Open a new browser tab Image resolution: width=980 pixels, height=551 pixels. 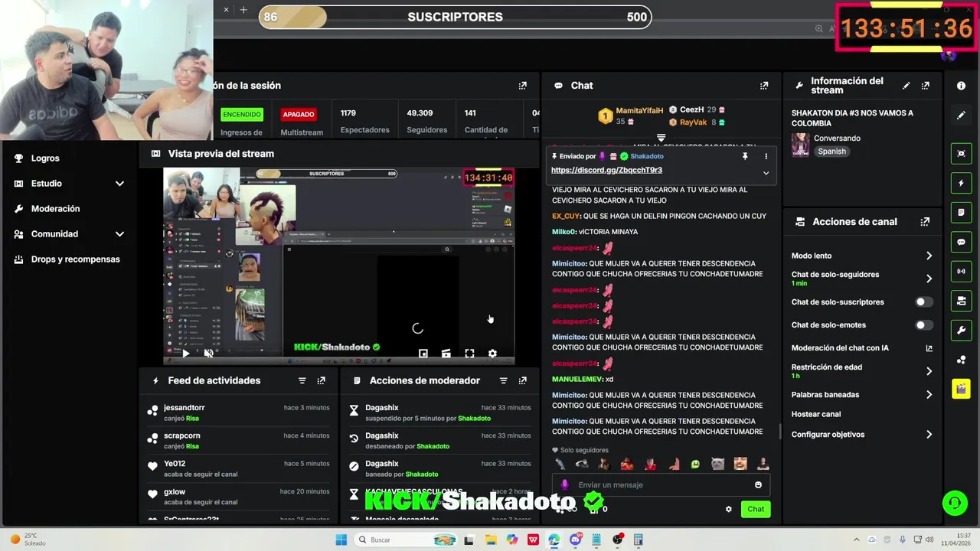(x=243, y=10)
